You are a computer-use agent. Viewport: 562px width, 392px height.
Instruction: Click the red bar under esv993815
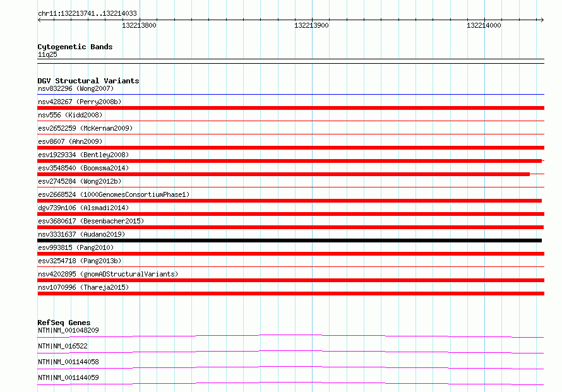tap(290, 254)
